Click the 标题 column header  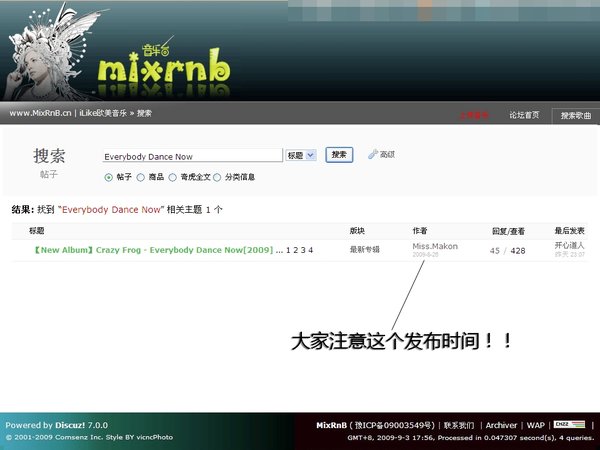pyautogui.click(x=37, y=230)
